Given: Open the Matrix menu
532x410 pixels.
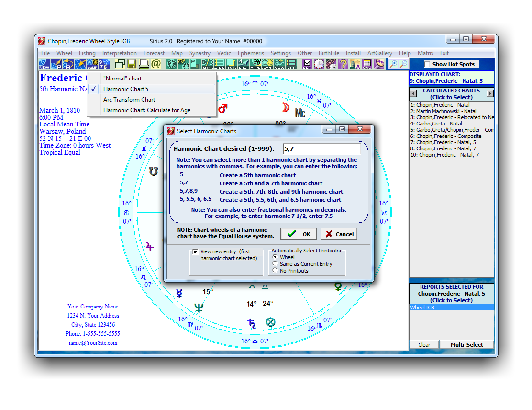Looking at the screenshot, I should point(425,53).
